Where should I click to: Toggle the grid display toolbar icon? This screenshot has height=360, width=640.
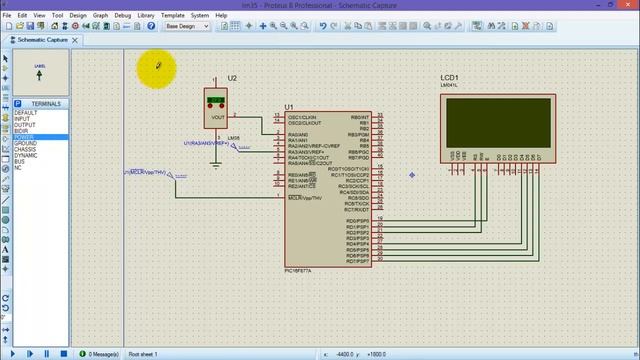pyautogui.click(x=235, y=26)
